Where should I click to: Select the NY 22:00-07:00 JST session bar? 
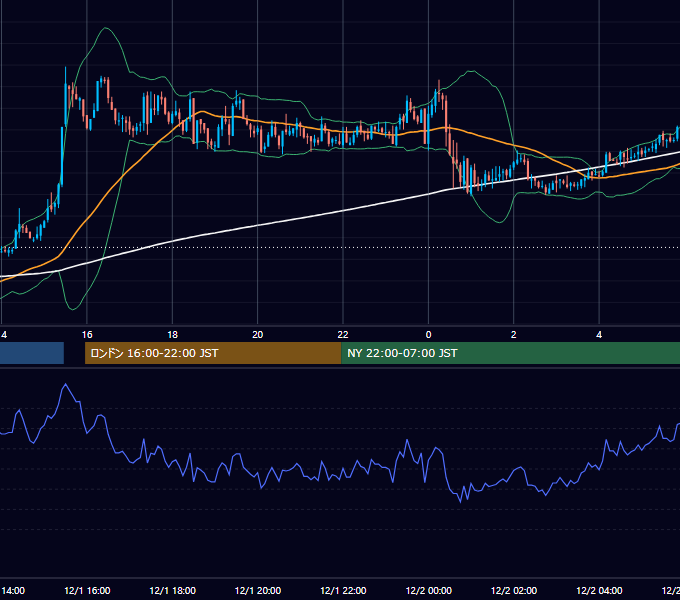(510, 353)
